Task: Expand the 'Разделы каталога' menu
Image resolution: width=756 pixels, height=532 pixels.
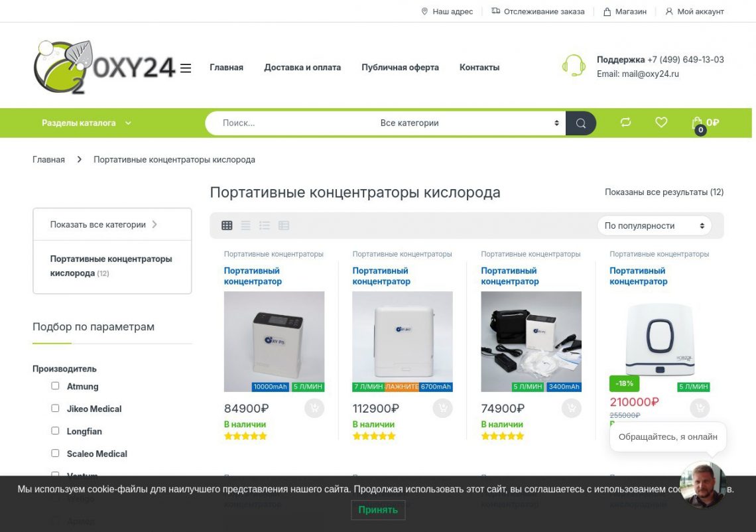Action: 86,123
